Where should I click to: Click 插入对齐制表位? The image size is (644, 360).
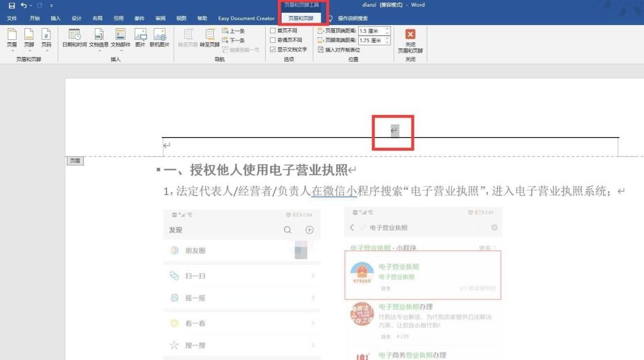[x=339, y=50]
